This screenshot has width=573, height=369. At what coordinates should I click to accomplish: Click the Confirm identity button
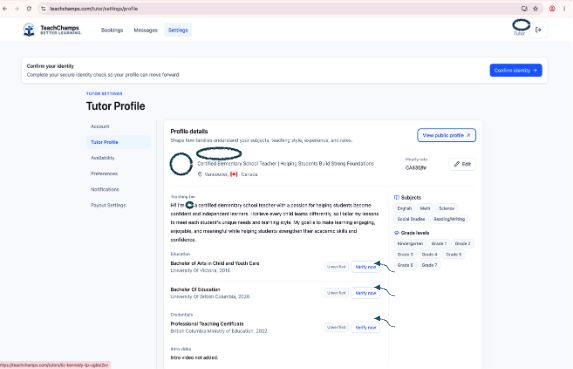tap(516, 70)
